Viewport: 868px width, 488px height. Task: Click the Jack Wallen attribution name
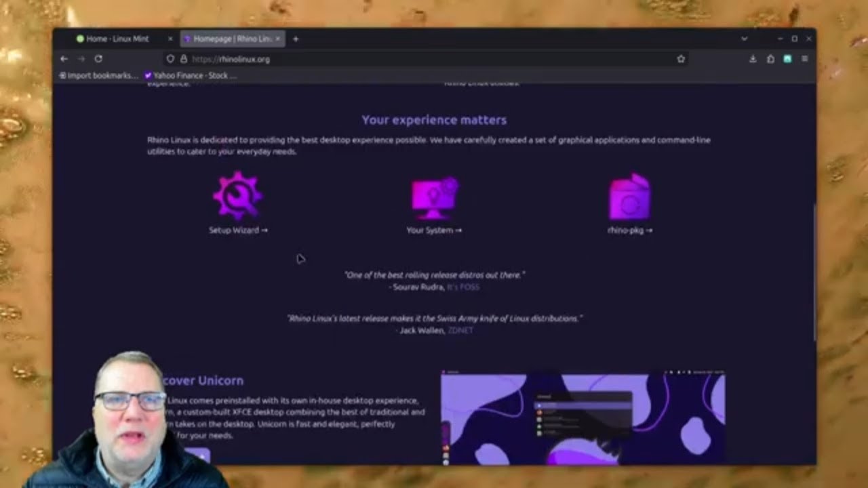[x=422, y=331]
